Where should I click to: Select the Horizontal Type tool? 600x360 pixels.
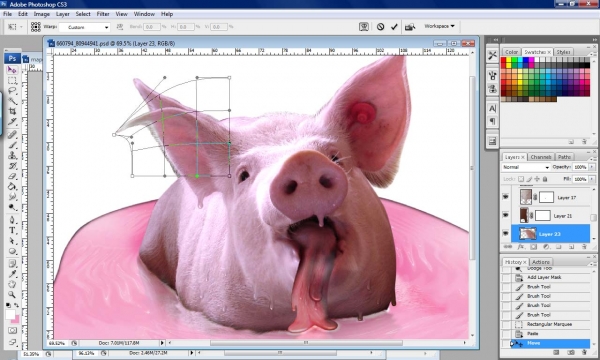pyautogui.click(x=12, y=230)
